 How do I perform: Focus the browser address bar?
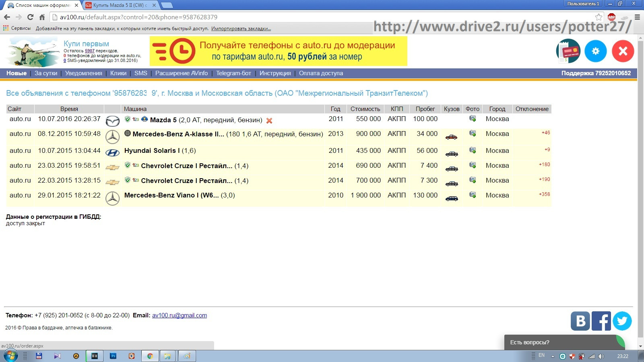pos(326,17)
